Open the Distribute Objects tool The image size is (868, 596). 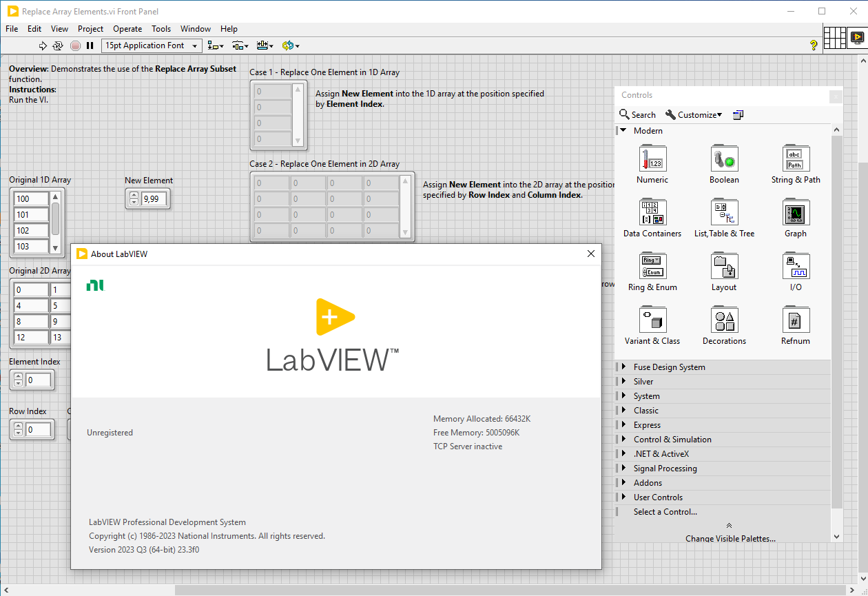pos(240,45)
